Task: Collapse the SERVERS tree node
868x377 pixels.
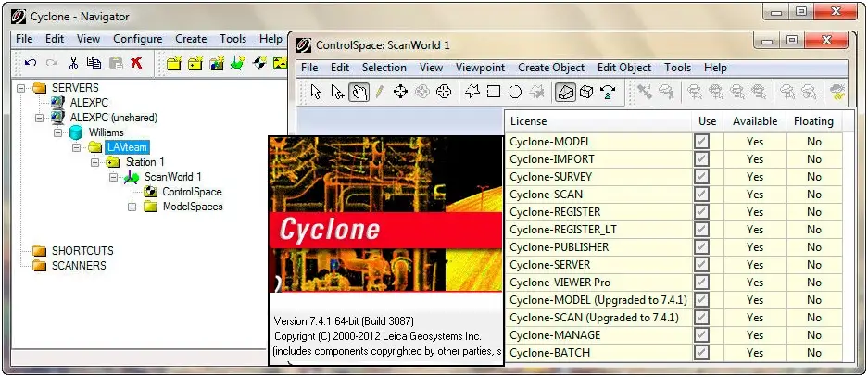Action: 21,88
